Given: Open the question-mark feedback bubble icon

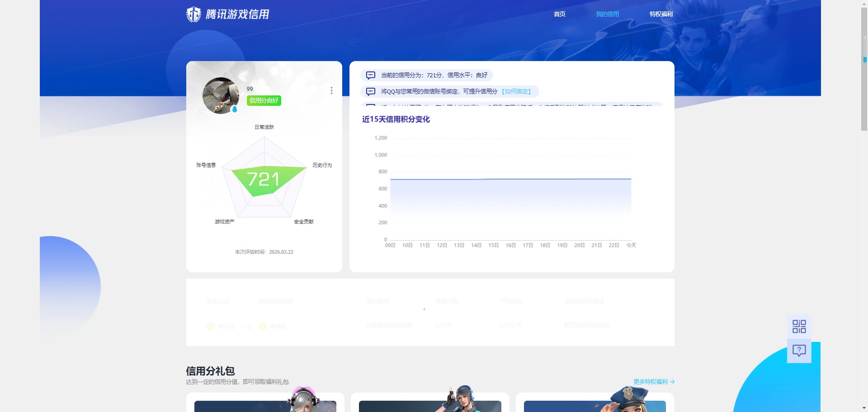Looking at the screenshot, I should 799,350.
